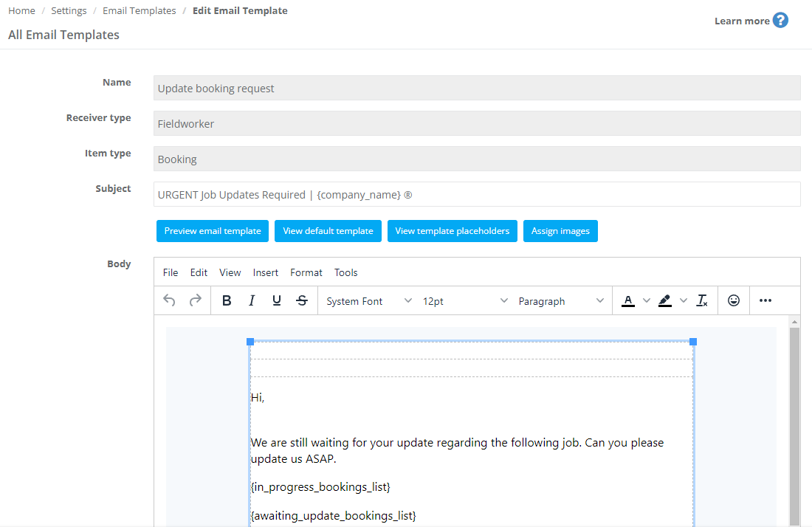Click the blue question mark help icon

coord(780,20)
